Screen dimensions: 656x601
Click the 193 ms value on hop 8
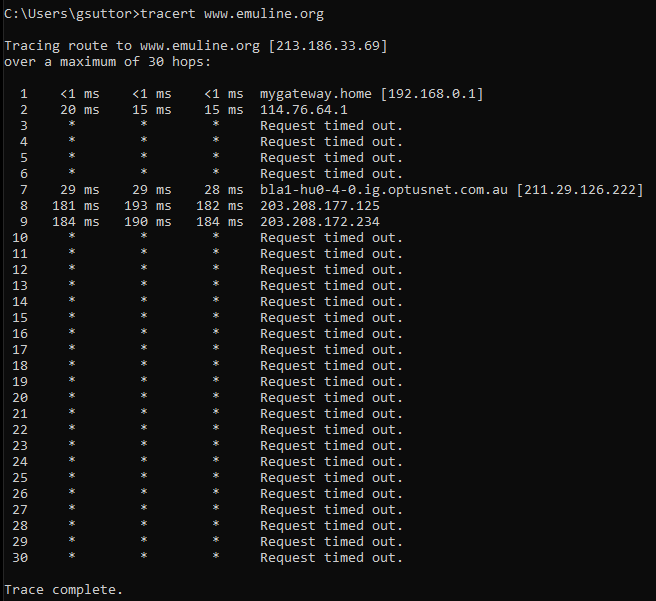[x=148, y=206]
